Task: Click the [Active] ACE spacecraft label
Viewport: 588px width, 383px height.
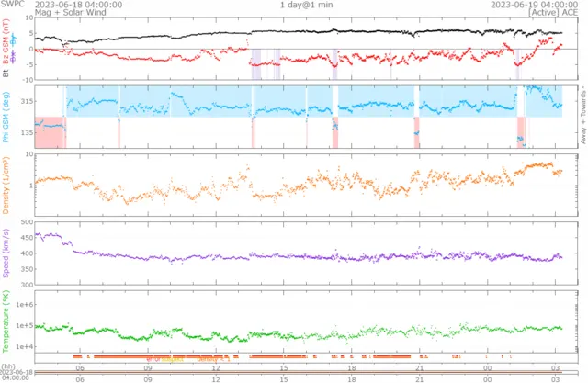Action: click(x=553, y=12)
